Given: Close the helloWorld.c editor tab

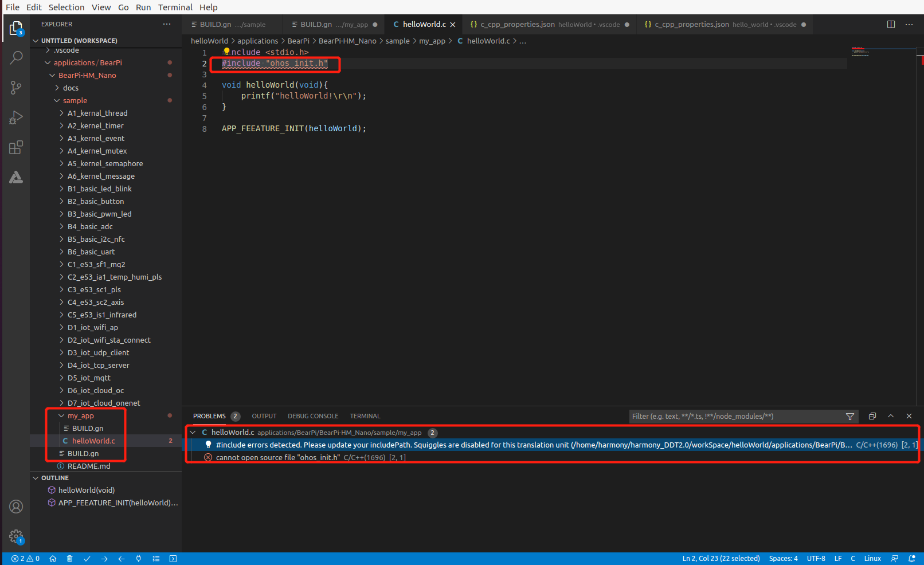Looking at the screenshot, I should click(453, 25).
